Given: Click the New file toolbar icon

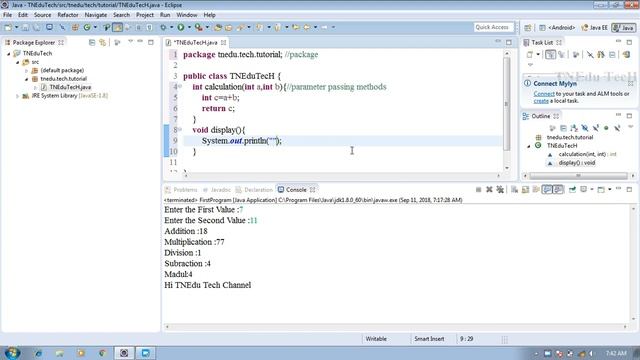Looking at the screenshot, I should [8, 27].
